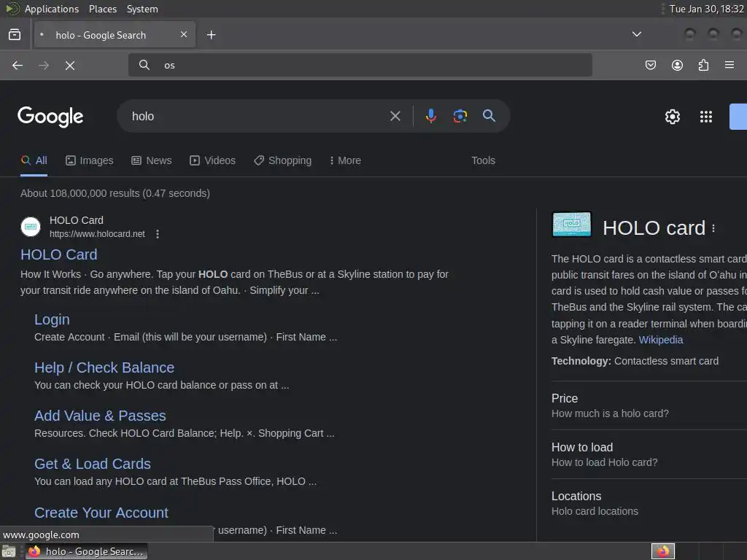Open Firefox View icon at tab strip start
This screenshot has height=560, width=747.
tap(15, 35)
